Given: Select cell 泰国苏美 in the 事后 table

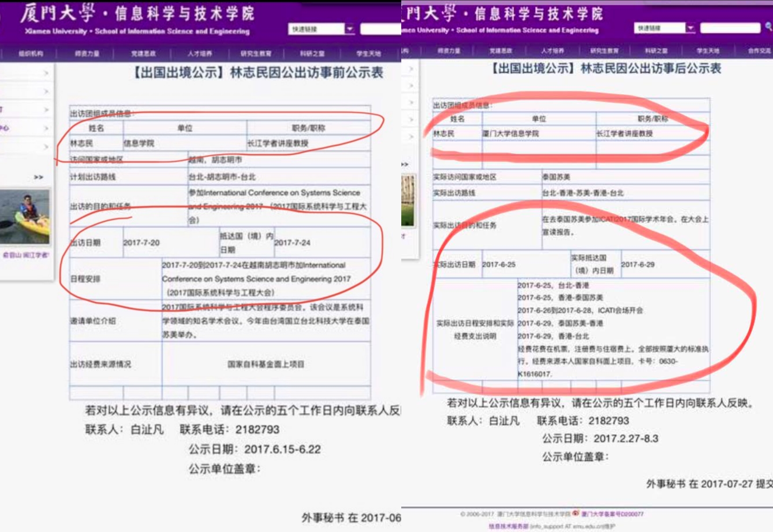Looking at the screenshot, I should pos(625,177).
